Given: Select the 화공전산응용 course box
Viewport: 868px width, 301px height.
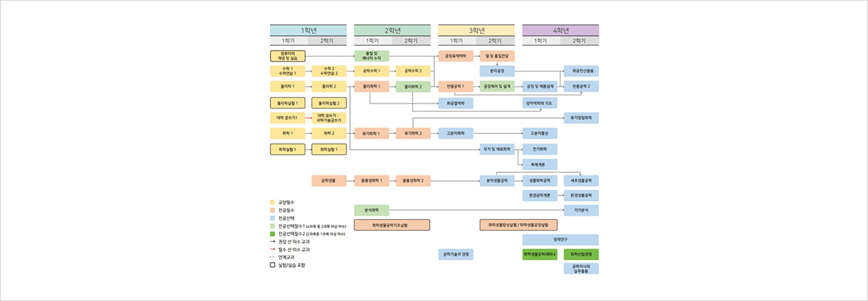Looking at the screenshot, I should pos(581,71).
